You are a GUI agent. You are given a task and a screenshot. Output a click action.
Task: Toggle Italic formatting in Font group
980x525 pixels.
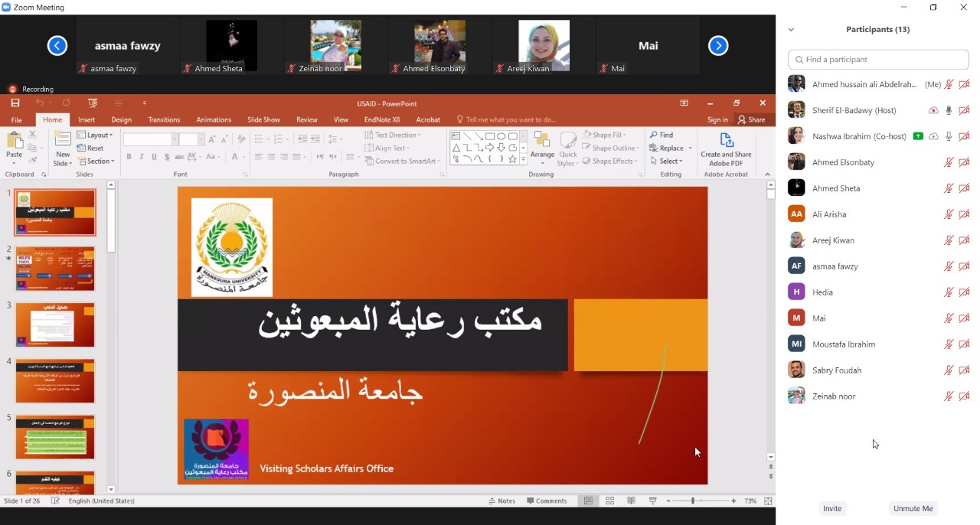coord(142,158)
